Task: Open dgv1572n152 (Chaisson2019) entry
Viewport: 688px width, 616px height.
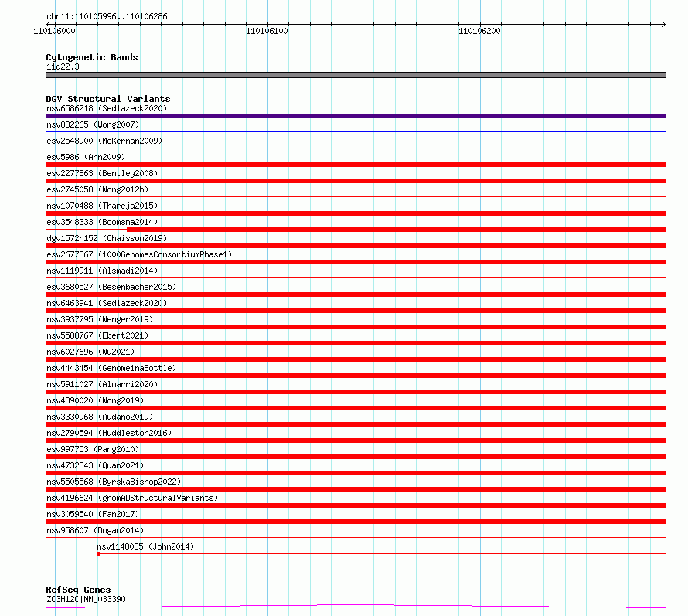Action: (x=107, y=238)
